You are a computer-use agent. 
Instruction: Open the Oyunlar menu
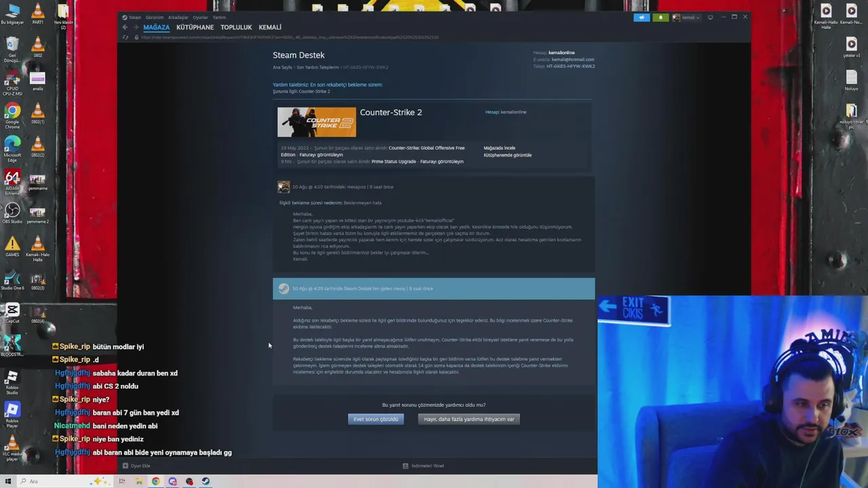(201, 18)
